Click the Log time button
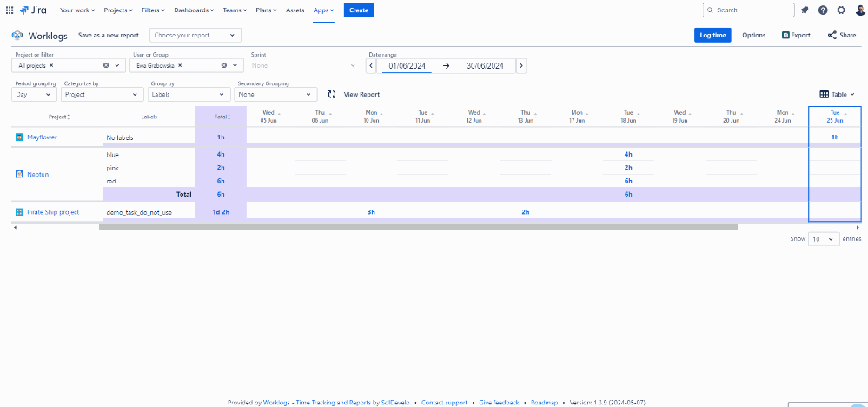This screenshot has width=868, height=407. point(712,35)
